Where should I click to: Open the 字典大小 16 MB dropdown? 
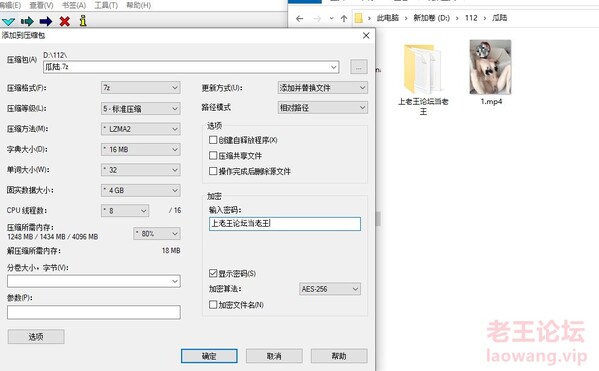[x=140, y=149]
